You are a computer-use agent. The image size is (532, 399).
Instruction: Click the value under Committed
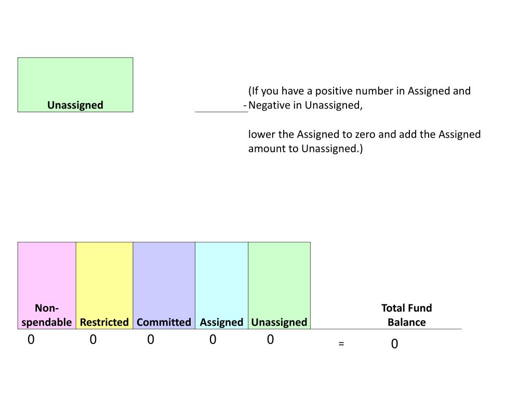pos(151,340)
